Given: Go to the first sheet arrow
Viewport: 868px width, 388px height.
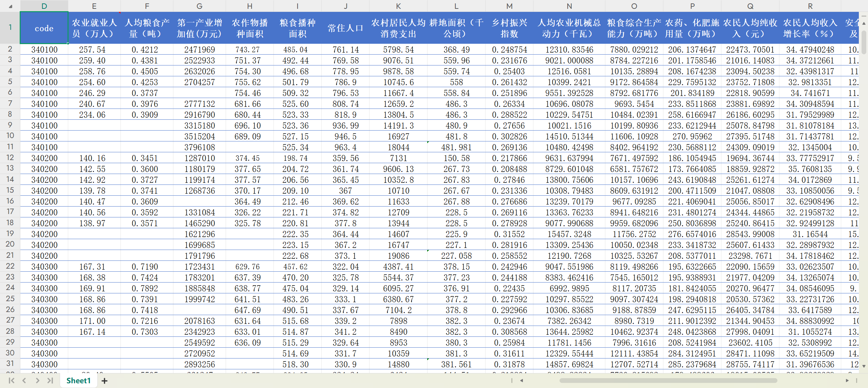Looking at the screenshot, I should (x=11, y=381).
